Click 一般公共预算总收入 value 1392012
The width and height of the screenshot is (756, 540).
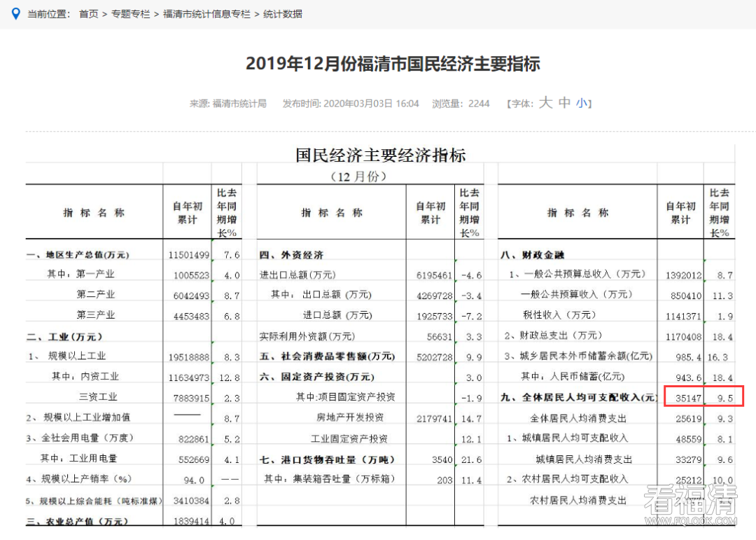pyautogui.click(x=684, y=275)
